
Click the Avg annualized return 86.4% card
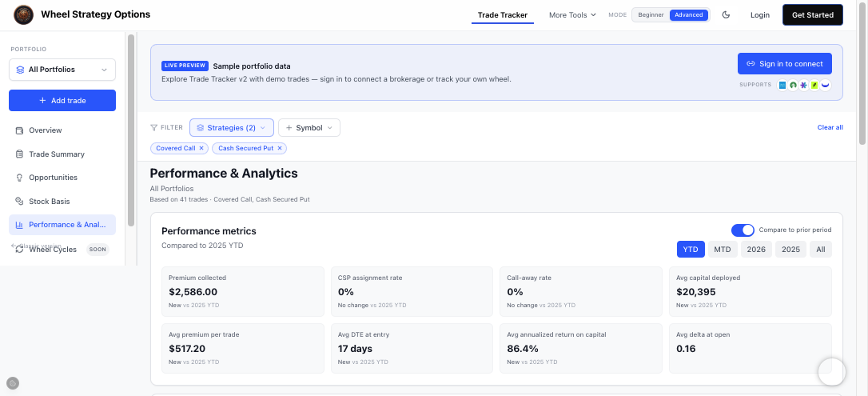click(x=581, y=348)
